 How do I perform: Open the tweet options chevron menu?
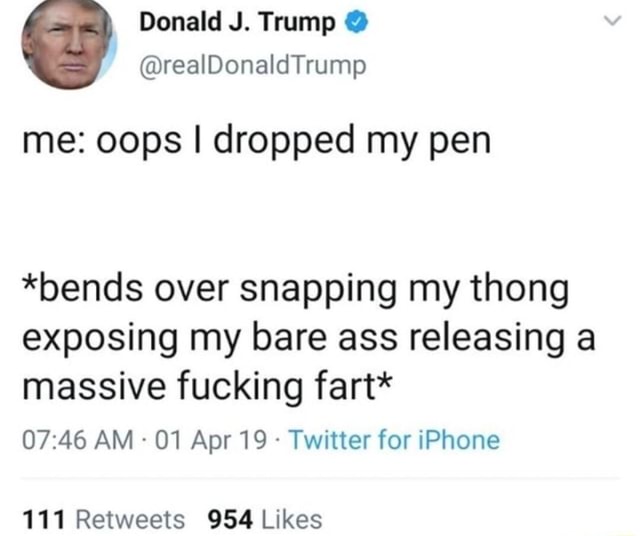pyautogui.click(x=612, y=20)
